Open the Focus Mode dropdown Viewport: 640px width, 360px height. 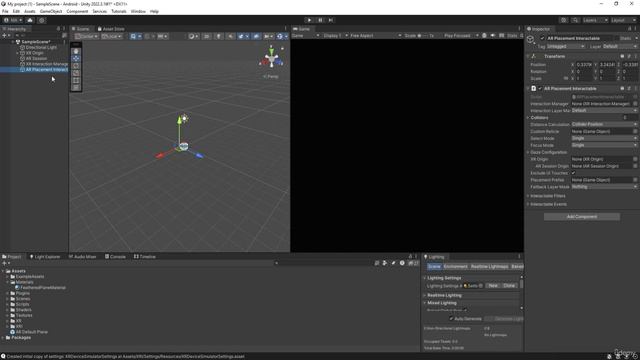click(x=604, y=145)
